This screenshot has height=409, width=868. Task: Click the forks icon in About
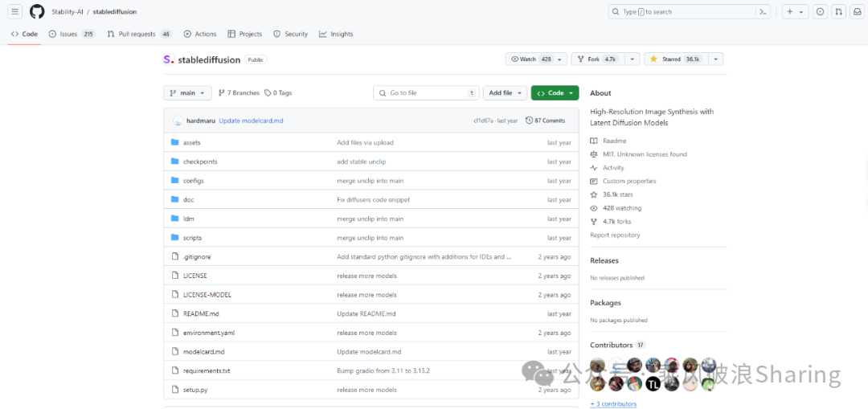594,222
